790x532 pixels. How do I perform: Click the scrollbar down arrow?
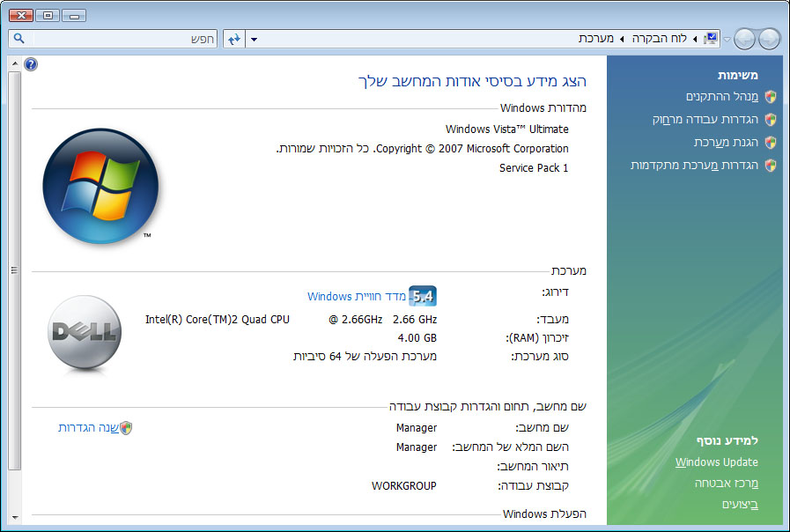15,517
